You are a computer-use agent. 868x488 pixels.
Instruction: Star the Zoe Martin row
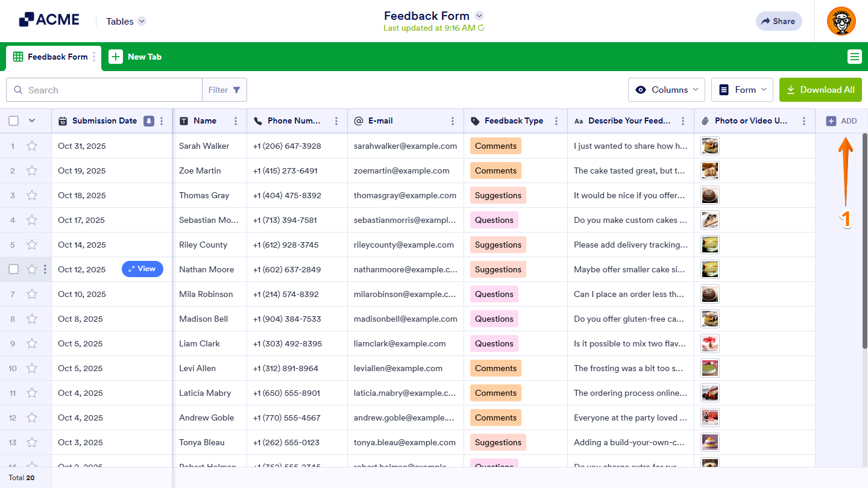[x=32, y=170]
